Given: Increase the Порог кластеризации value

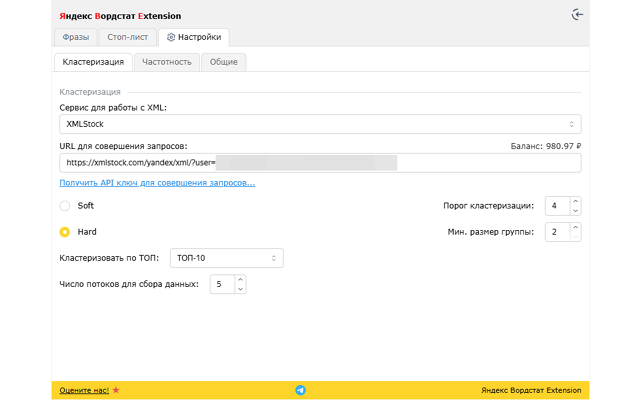Looking at the screenshot, I should tap(576, 201).
